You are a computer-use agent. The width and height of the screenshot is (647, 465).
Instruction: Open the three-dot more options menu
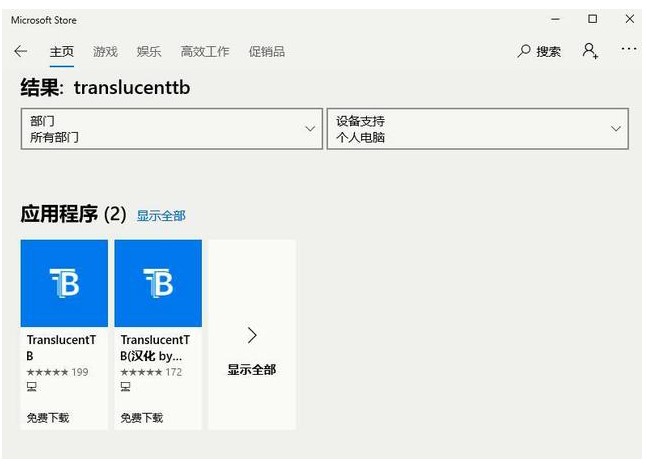[x=628, y=49]
